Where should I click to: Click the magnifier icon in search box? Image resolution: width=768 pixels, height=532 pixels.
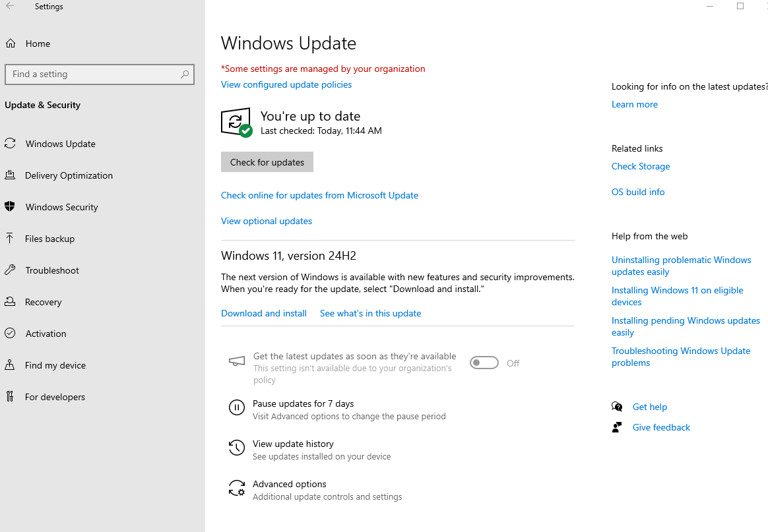coord(185,74)
